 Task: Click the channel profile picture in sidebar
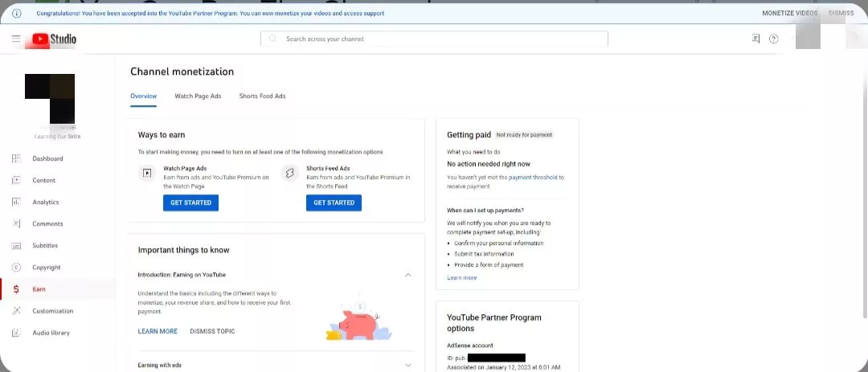tap(50, 98)
